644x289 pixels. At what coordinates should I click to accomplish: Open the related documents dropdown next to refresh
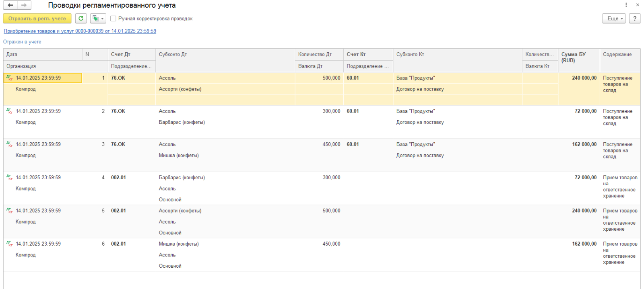(x=98, y=18)
